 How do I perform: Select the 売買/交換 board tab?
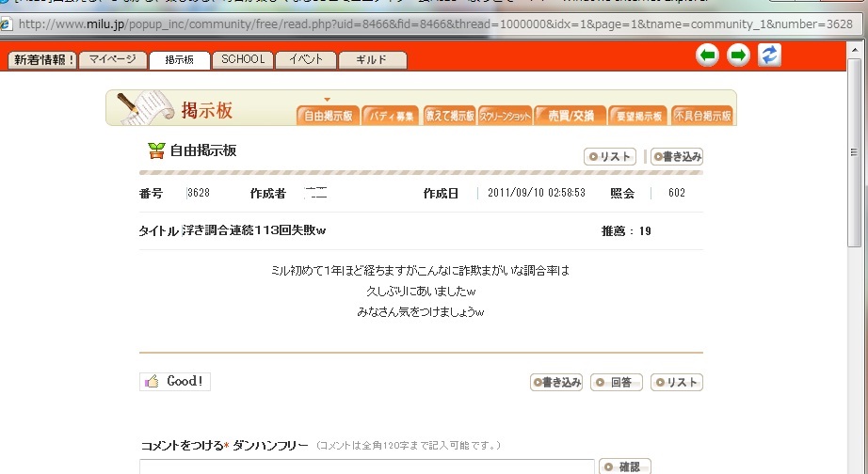(570, 116)
